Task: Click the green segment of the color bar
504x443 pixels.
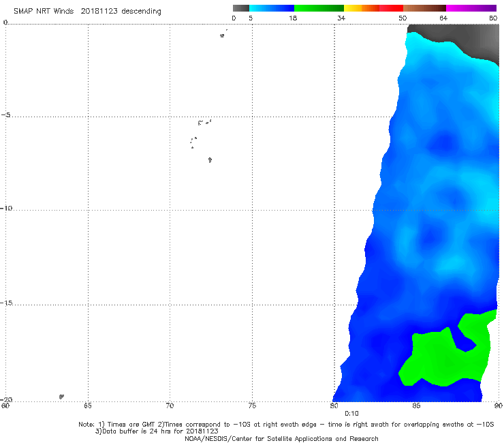Action: [x=319, y=8]
